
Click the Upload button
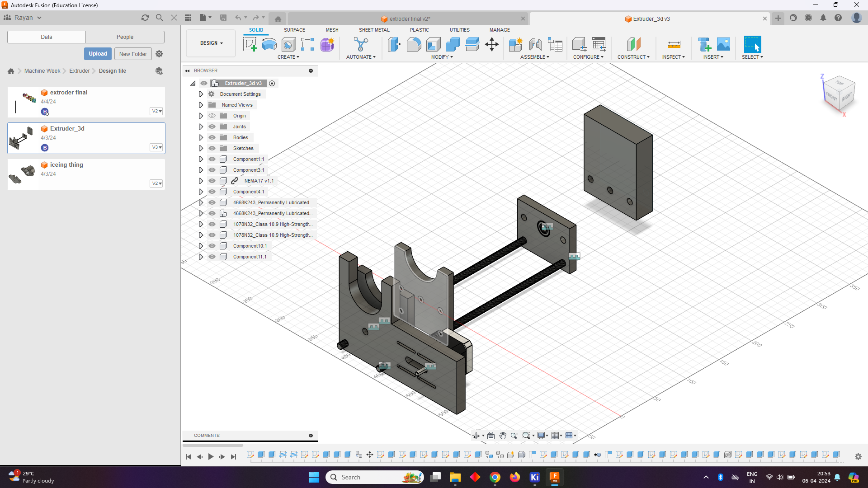[x=98, y=54]
